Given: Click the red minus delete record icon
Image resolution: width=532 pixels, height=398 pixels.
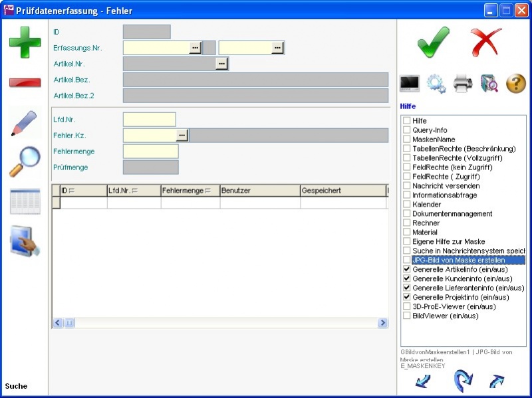Looking at the screenshot, I should [x=25, y=82].
